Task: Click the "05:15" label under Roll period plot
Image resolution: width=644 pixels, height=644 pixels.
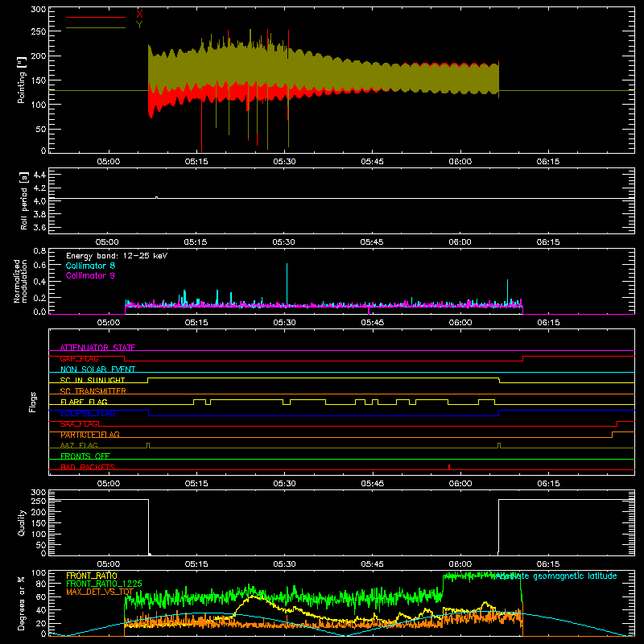Action: (196, 242)
